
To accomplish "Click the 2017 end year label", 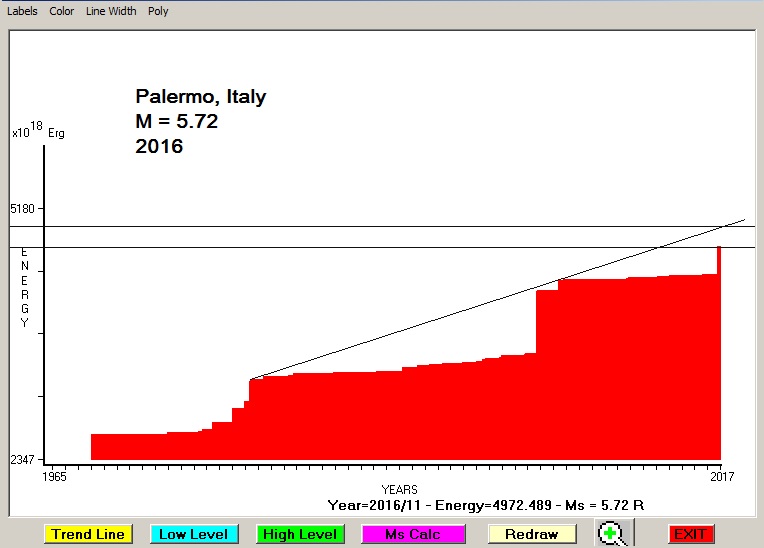I will coord(722,478).
